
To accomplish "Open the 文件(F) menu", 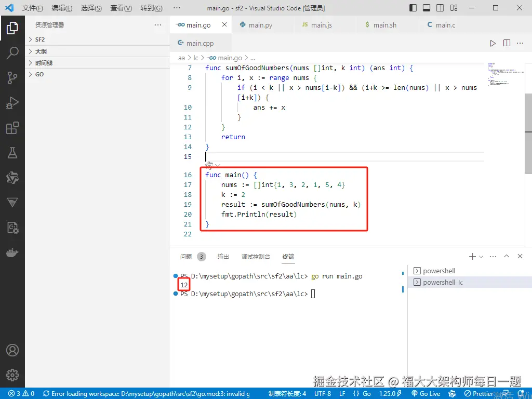I will coord(33,8).
